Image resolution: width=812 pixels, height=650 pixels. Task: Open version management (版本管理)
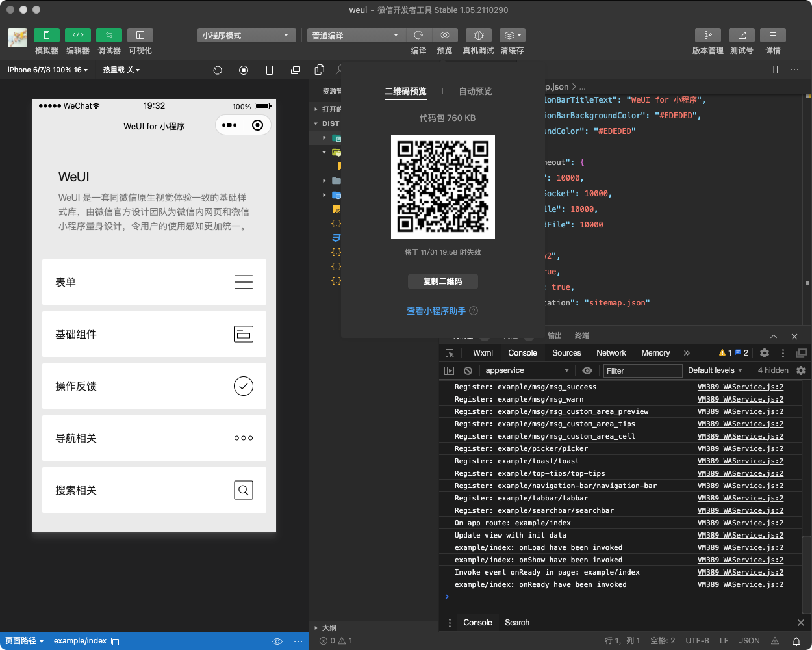coord(708,35)
